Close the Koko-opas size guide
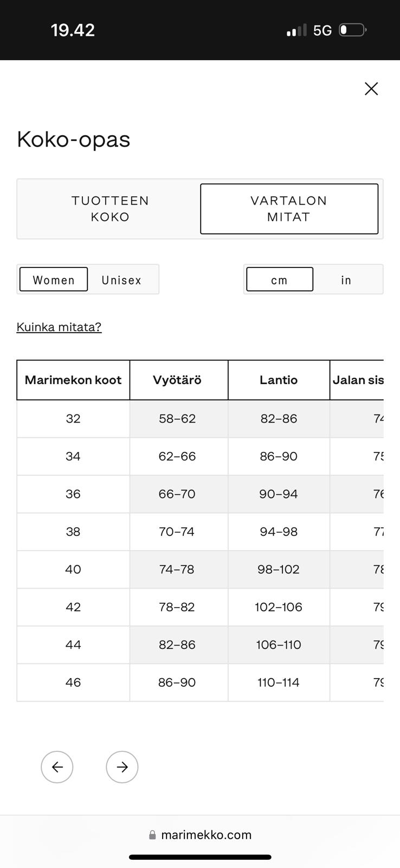Image resolution: width=400 pixels, height=868 pixels. click(371, 89)
